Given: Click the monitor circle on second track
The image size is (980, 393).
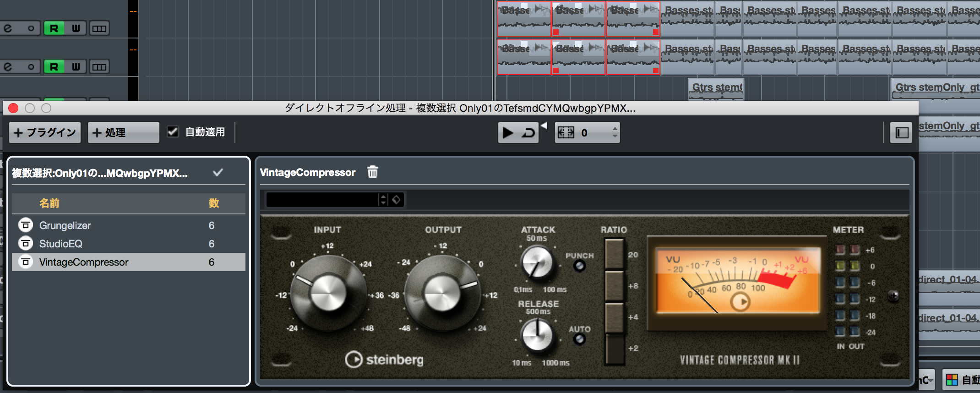Looking at the screenshot, I should tap(31, 67).
